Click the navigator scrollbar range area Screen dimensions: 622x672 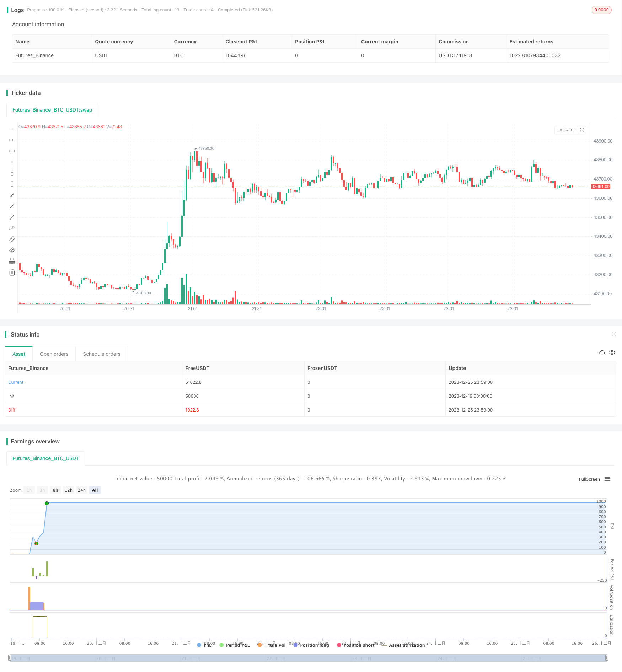pos(309,658)
